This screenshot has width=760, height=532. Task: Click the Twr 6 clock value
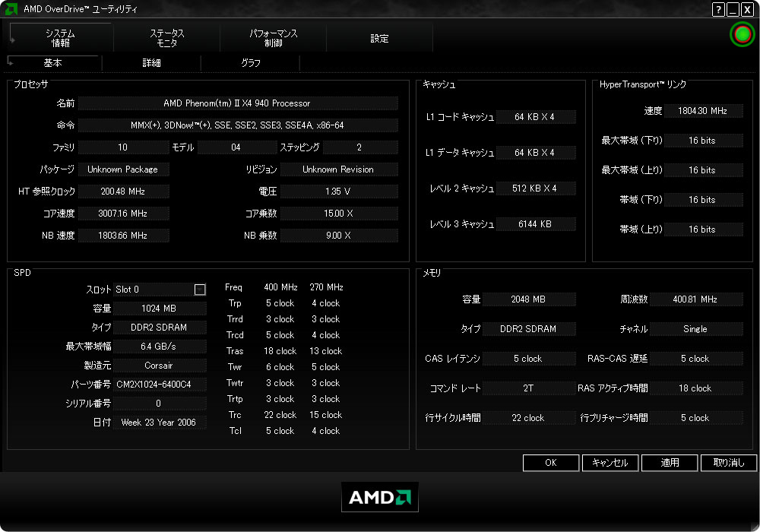tap(280, 367)
